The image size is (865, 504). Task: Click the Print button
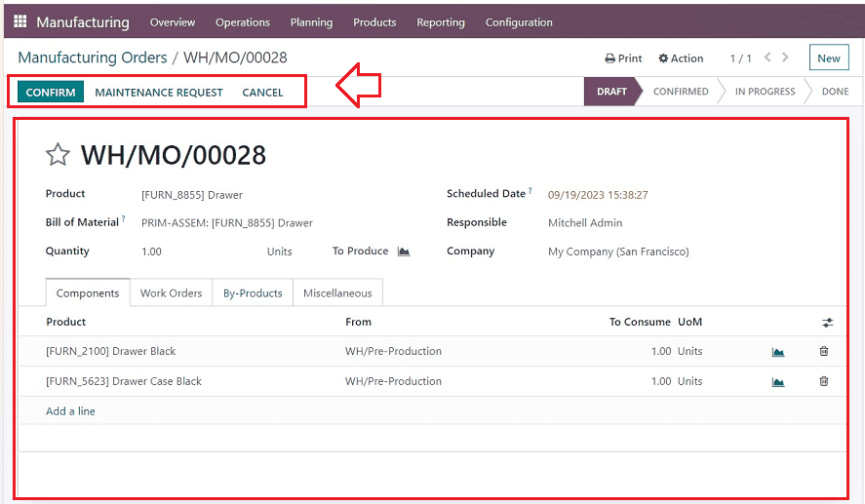623,58
